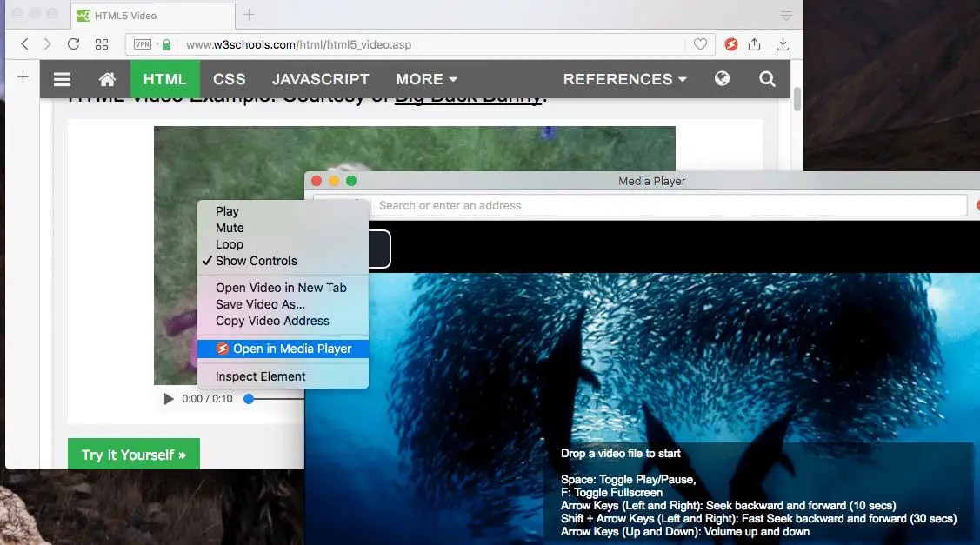Open the ad blocker shield icon
The image size is (980, 545).
pos(731,43)
